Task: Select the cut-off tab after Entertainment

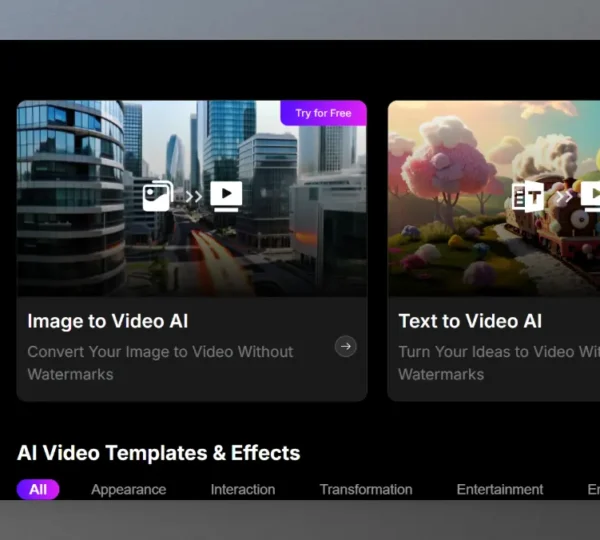Action: (593, 489)
